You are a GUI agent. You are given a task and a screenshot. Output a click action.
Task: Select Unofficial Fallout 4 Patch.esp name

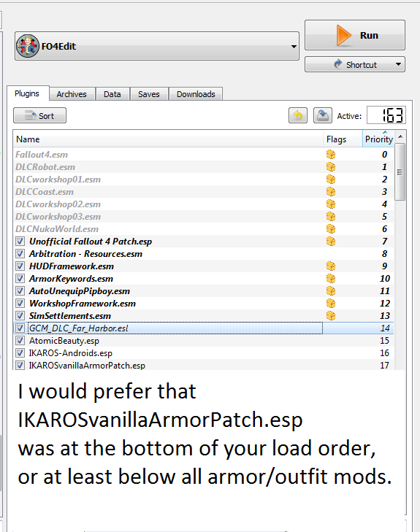[x=91, y=242]
